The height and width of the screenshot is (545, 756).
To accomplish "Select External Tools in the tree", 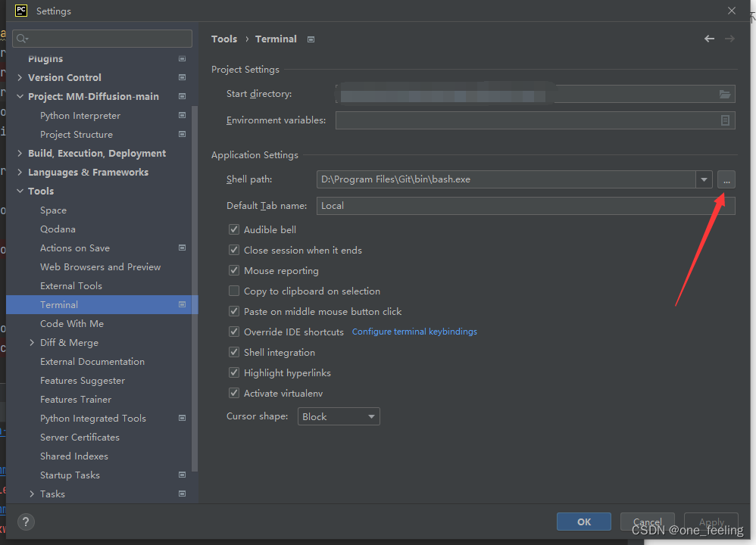I will (x=71, y=286).
